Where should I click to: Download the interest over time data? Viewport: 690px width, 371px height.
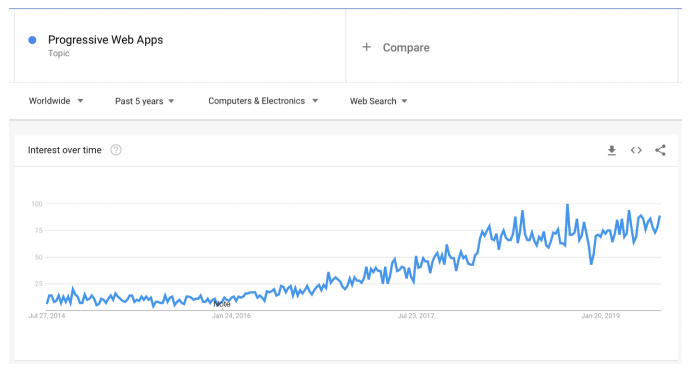coord(612,151)
